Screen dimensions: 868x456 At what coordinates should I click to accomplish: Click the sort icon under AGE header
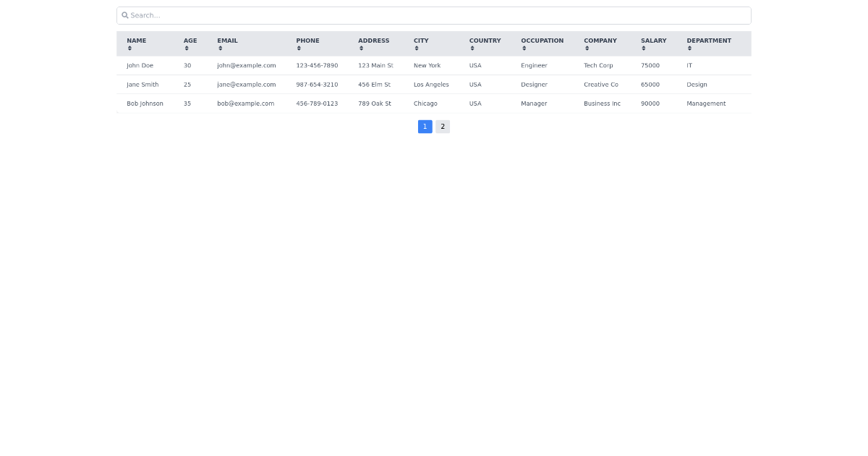click(x=187, y=48)
